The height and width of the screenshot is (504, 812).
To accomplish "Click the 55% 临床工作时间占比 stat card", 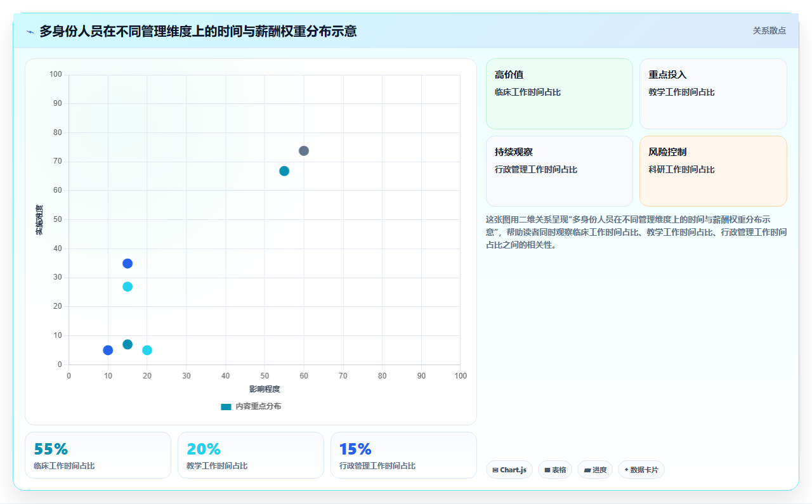I will pos(98,455).
